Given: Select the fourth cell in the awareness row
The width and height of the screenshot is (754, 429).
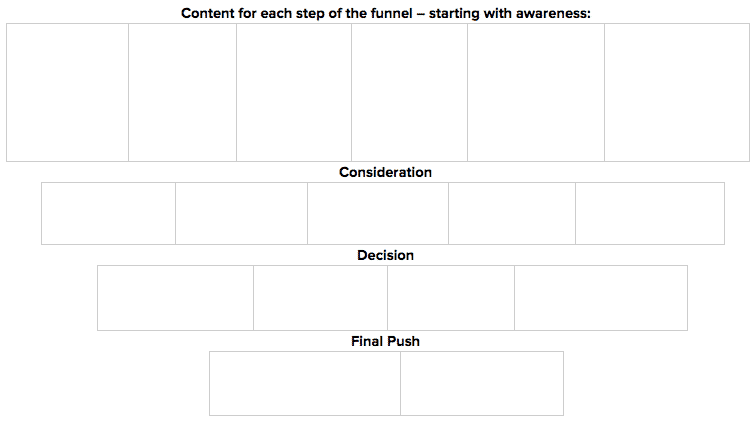Looking at the screenshot, I should (409, 92).
